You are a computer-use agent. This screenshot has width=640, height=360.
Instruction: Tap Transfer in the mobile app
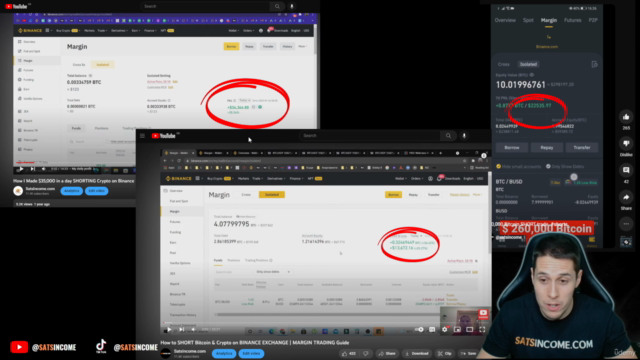582,147
